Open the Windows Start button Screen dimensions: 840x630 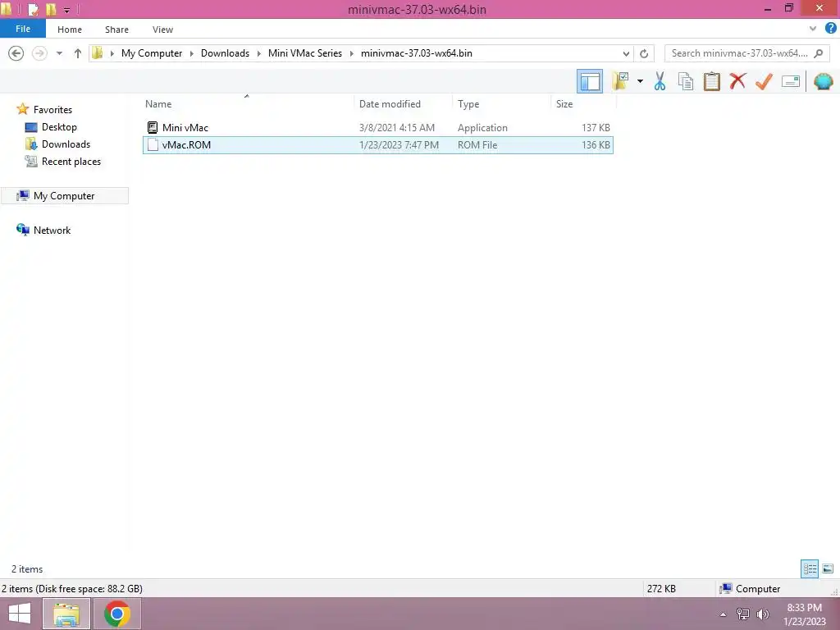click(20, 614)
